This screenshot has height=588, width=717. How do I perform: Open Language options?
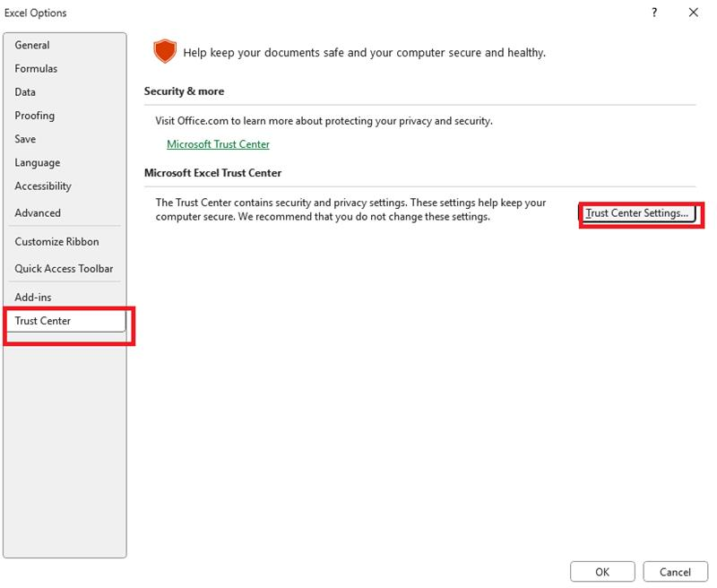point(65,162)
